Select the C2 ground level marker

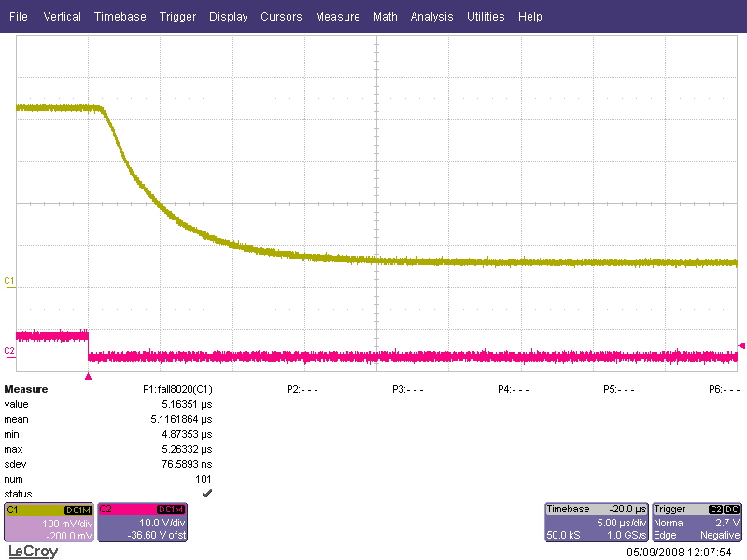coord(9,353)
